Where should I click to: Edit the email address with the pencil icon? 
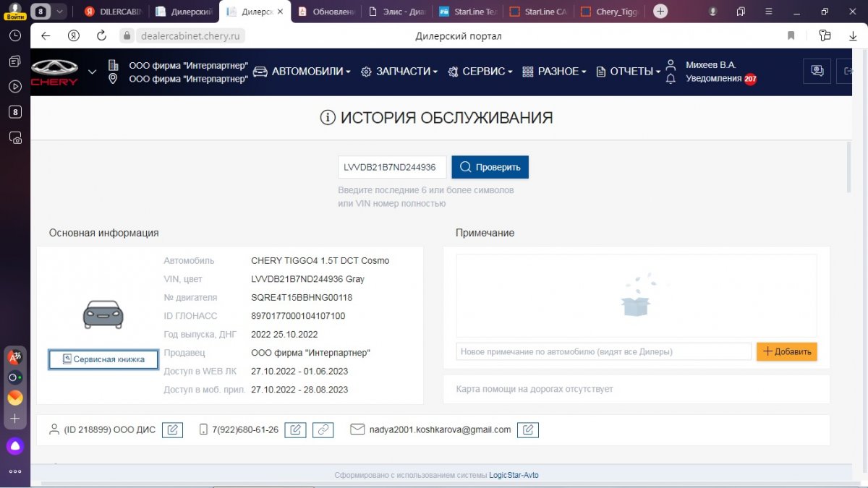[x=528, y=429]
